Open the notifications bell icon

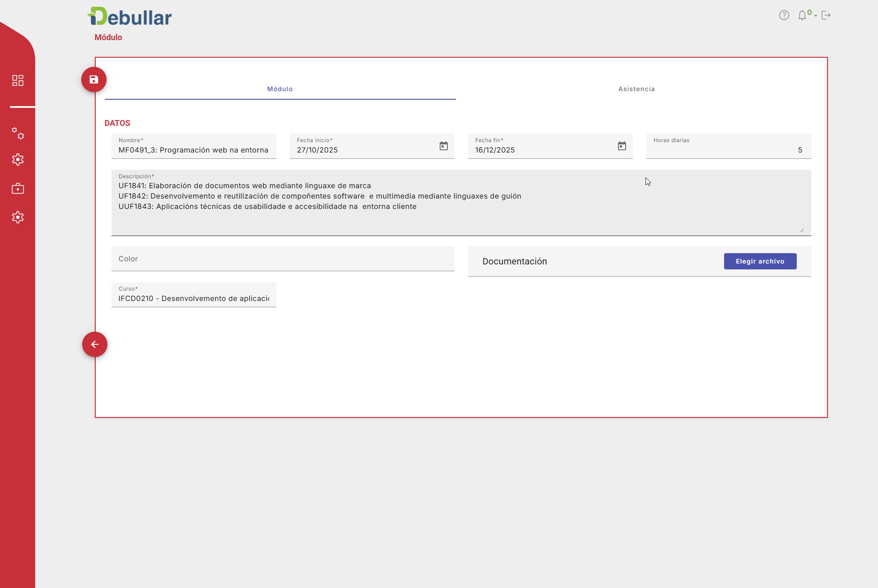802,15
